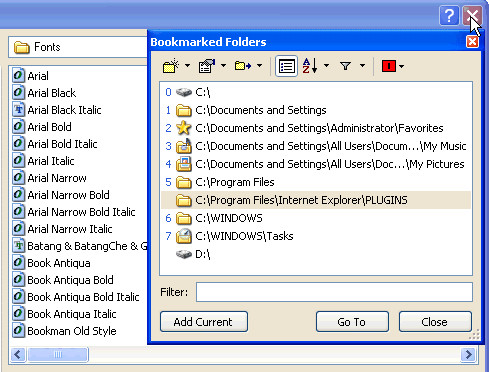This screenshot has height=372, width=489.
Task: Click the Add Current button
Action: 204,322
